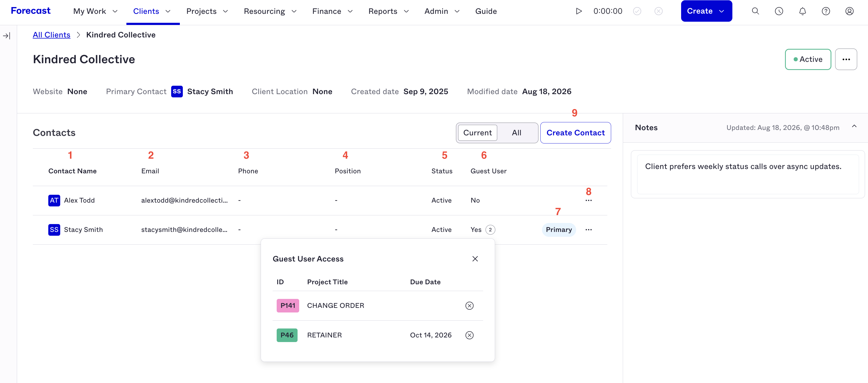Expand the collapsed sidebar arrow icon

(x=7, y=36)
